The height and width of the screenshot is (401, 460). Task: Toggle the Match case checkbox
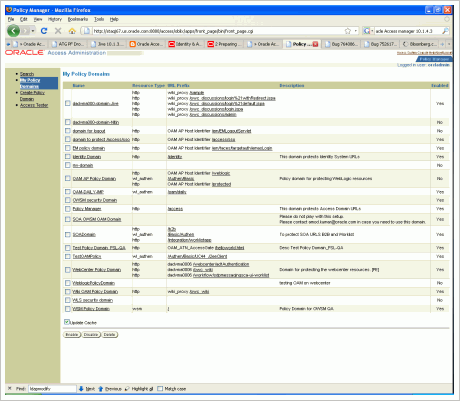[x=160, y=389]
